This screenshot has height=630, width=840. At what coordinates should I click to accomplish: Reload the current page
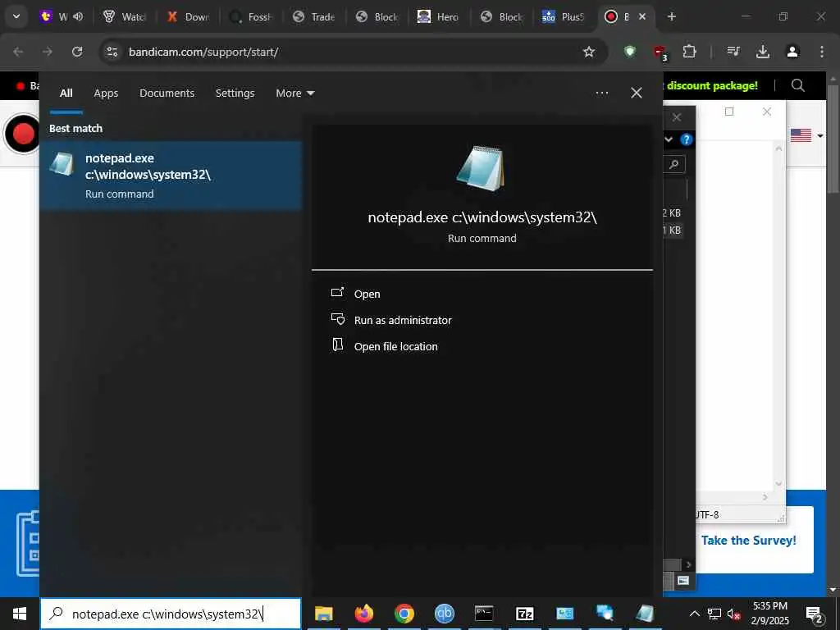pyautogui.click(x=77, y=52)
